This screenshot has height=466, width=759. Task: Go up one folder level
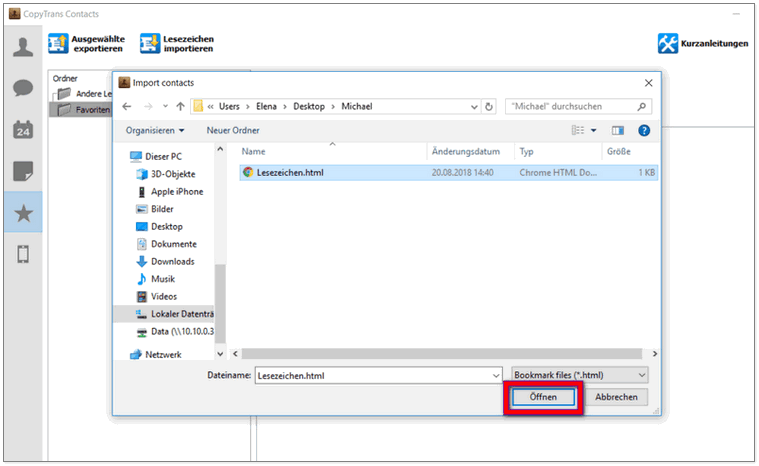[181, 106]
